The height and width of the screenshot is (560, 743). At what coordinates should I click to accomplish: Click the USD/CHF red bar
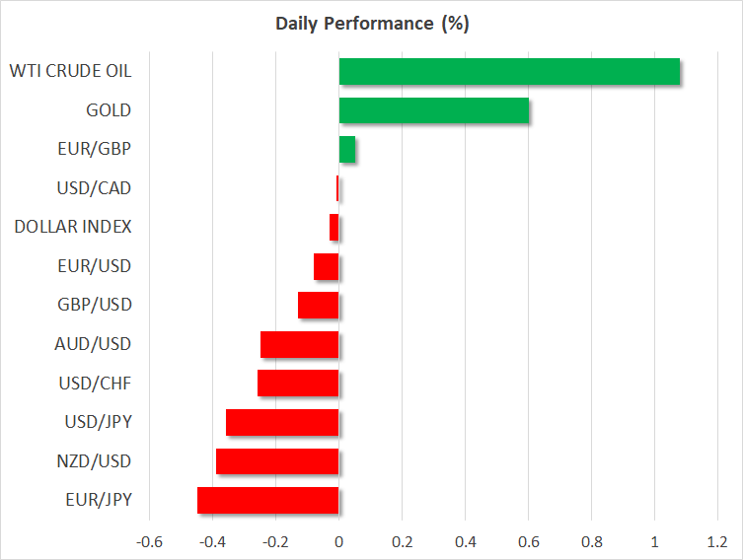298,384
